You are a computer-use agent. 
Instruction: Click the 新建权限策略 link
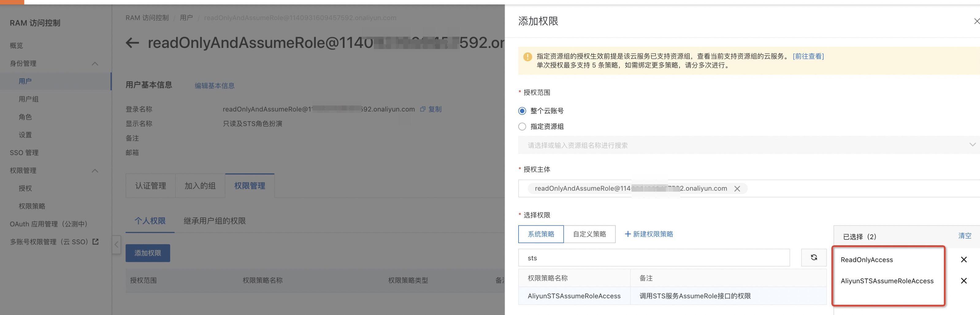649,234
